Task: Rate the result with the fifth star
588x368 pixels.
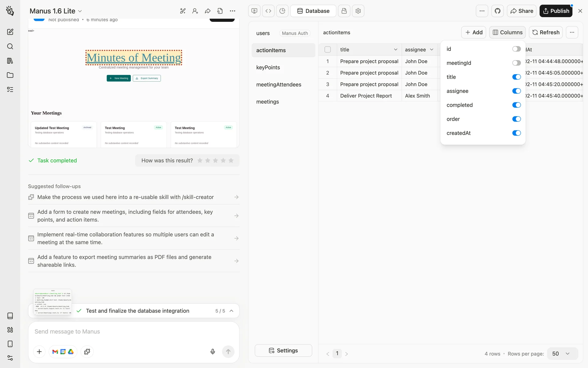Action: [231, 160]
